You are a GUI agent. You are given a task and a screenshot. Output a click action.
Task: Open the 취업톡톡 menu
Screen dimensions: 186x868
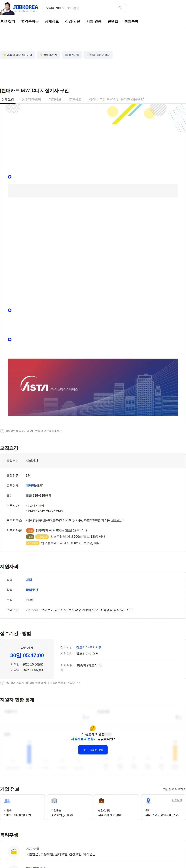(x=131, y=21)
